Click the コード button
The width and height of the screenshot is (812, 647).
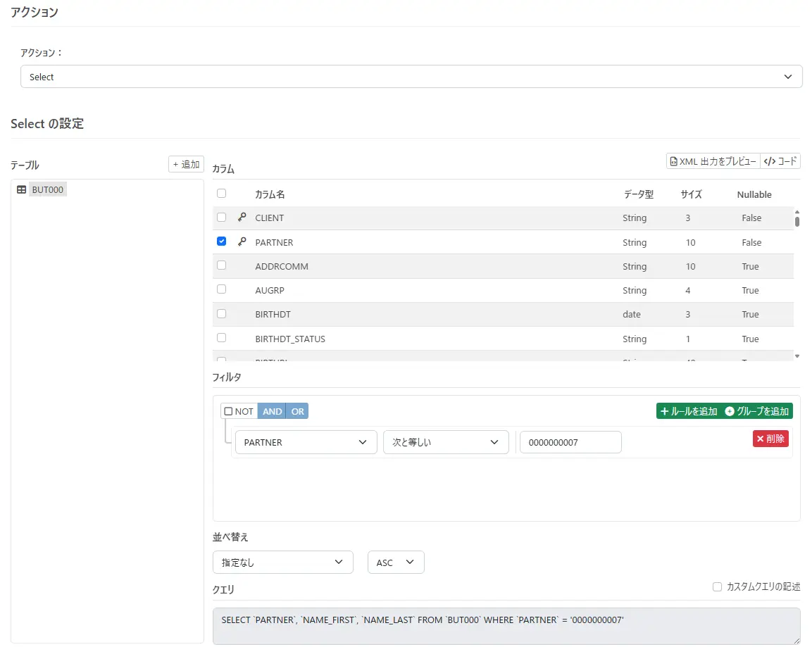pyautogui.click(x=780, y=161)
